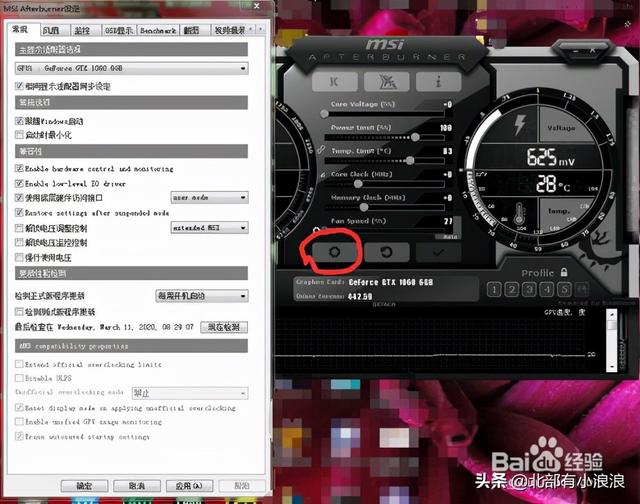Toggle Enable low-level IO driver
This screenshot has width=640, height=504.
[x=19, y=183]
